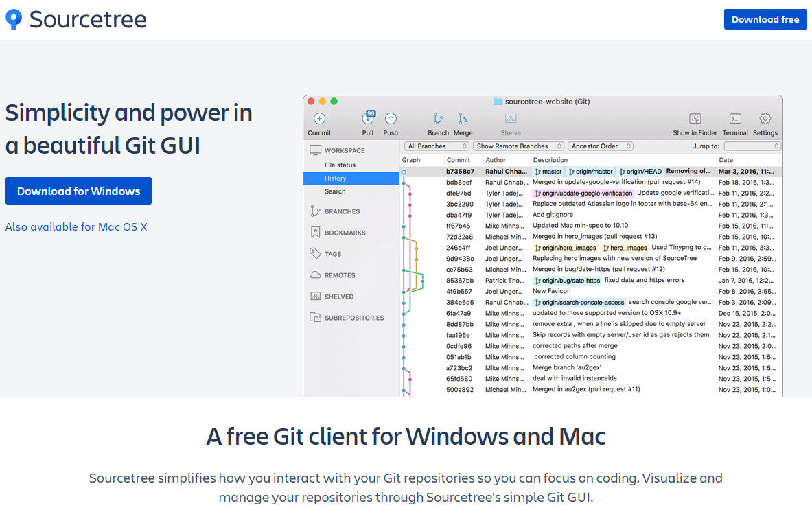This screenshot has height=523, width=812.
Task: Open Also available for Mac OS X link
Action: coord(76,226)
